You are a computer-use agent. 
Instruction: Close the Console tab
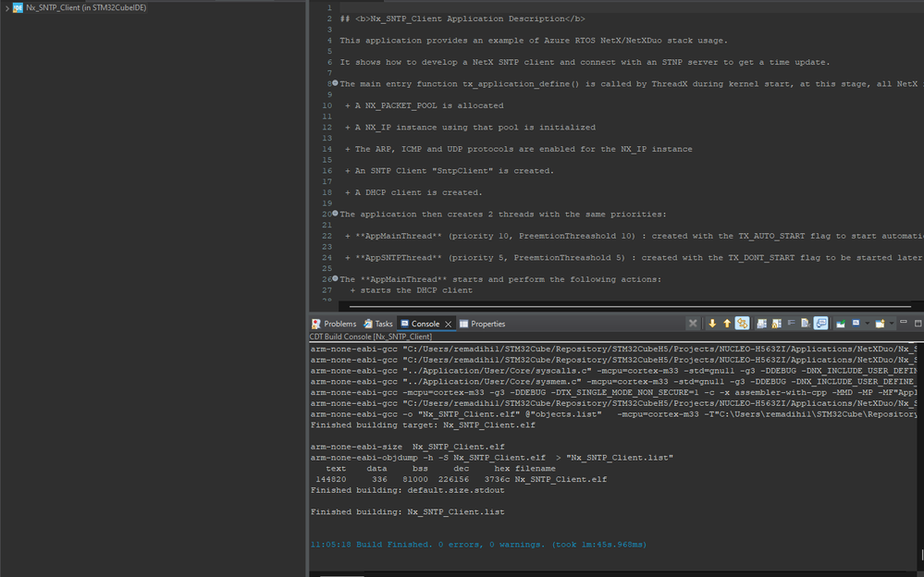[448, 325]
